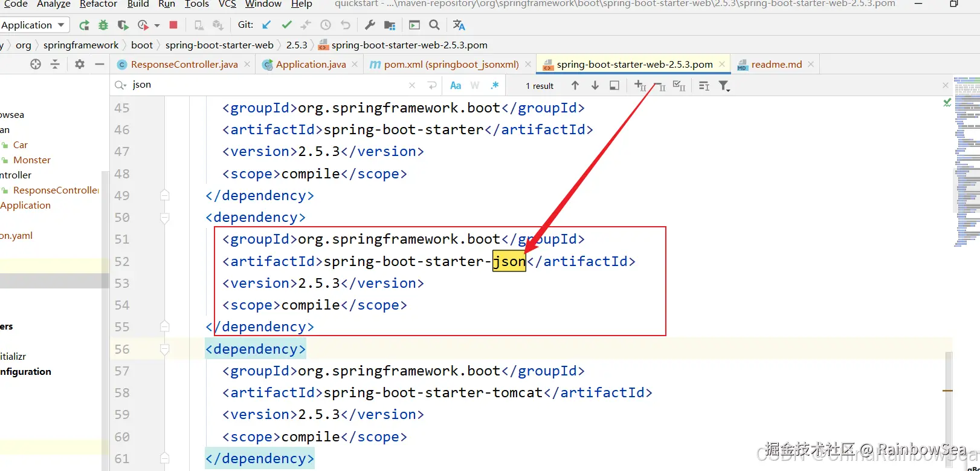Click the spring-boot-starter-web breadcrumb
Viewport: 980px width, 471px height.
click(219, 45)
